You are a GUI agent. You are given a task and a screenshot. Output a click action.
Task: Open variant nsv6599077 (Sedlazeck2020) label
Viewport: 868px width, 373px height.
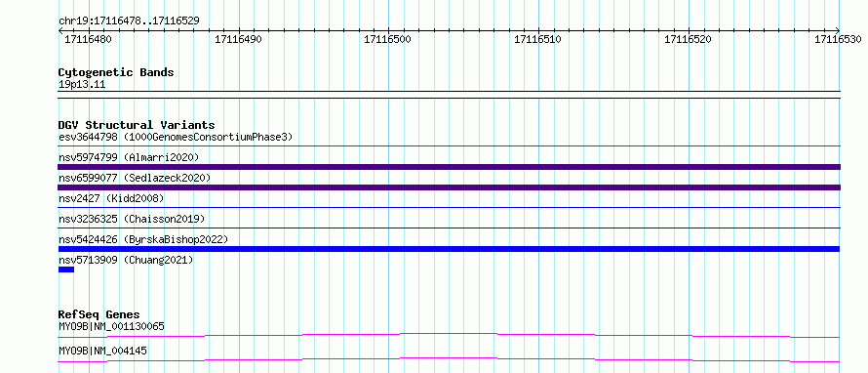(135, 178)
